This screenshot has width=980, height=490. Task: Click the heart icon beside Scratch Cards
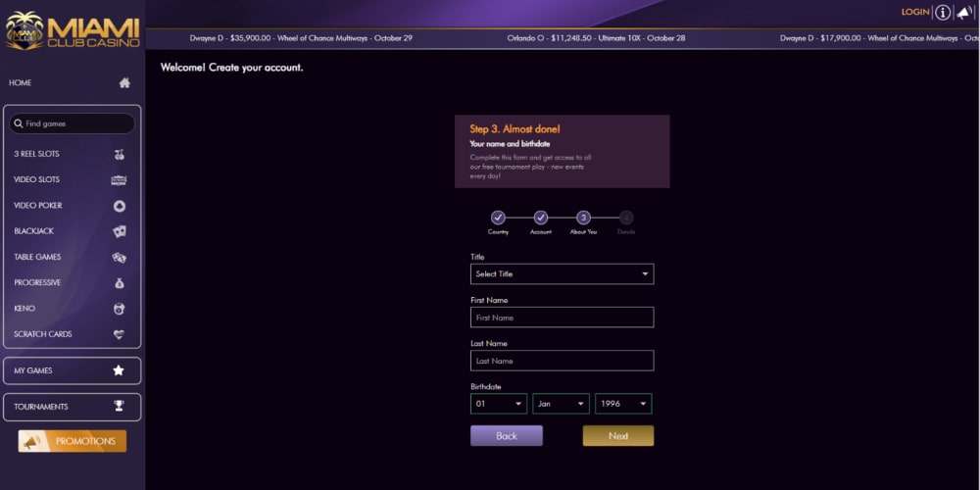point(119,334)
